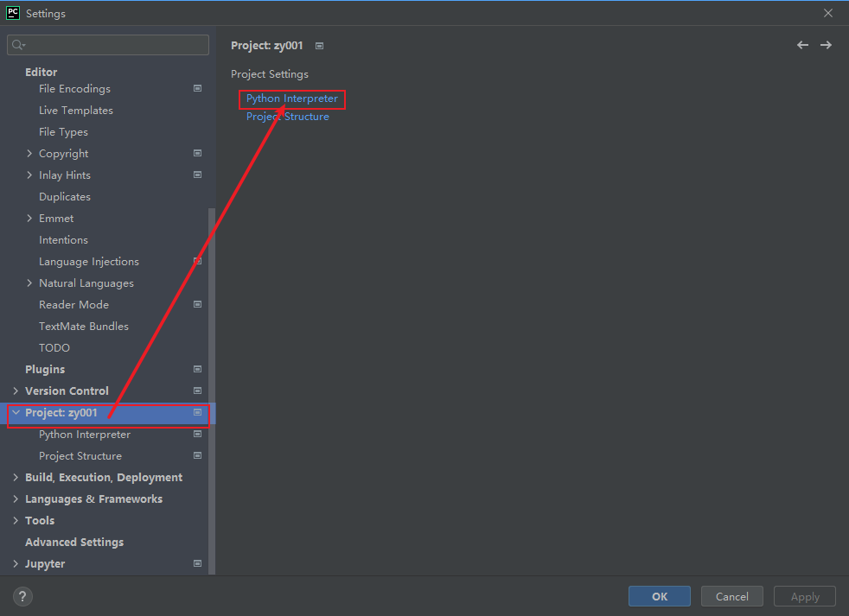This screenshot has height=616, width=849.
Task: Confirm settings with the OK button
Action: (660, 596)
